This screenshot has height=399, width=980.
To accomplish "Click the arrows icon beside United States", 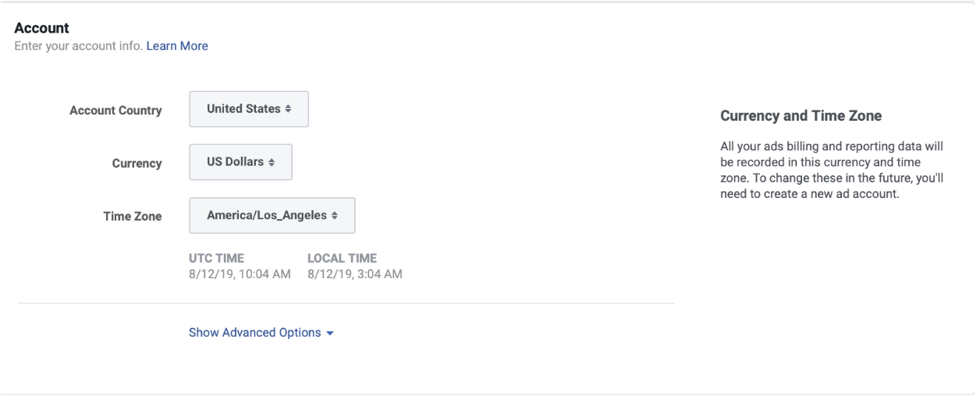I will (x=288, y=109).
